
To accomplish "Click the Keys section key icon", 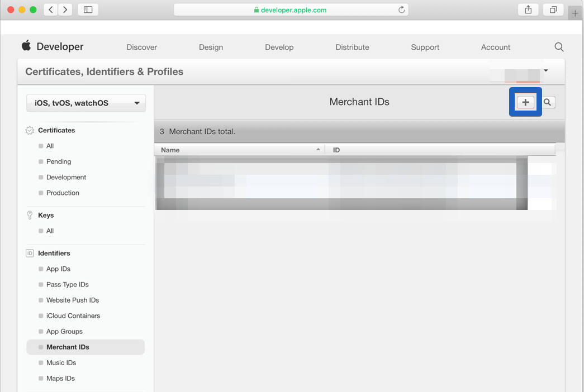I will coord(30,215).
